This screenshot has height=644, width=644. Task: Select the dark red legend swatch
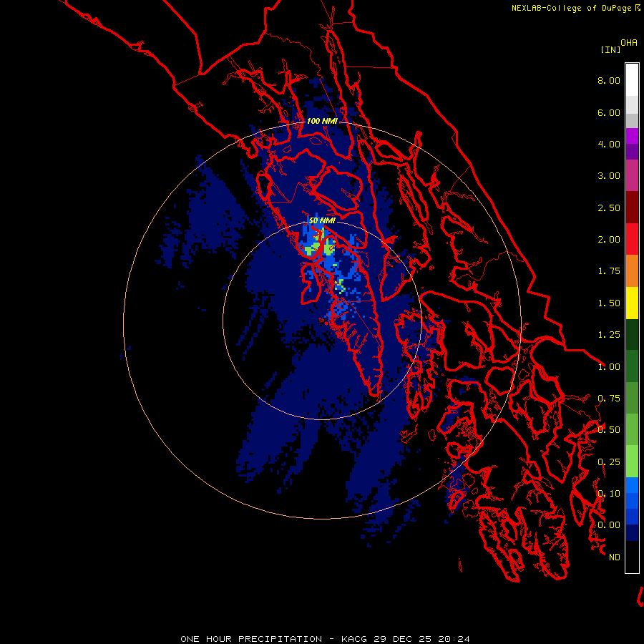click(x=632, y=208)
